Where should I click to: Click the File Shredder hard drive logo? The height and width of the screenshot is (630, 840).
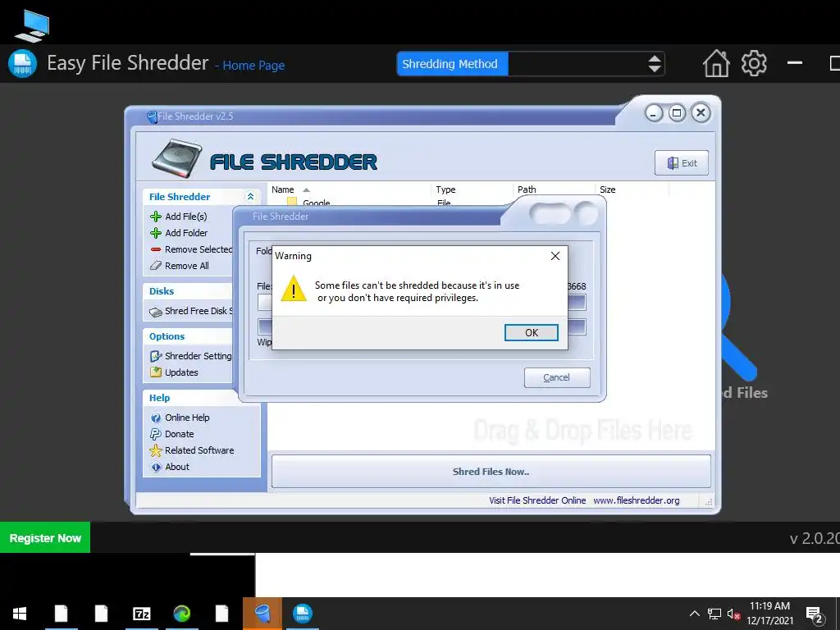pyautogui.click(x=177, y=158)
